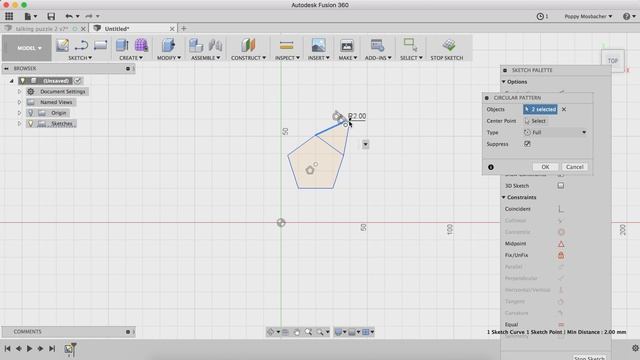Image resolution: width=640 pixels, height=360 pixels.
Task: Expand the Document Settings tree node
Action: pyautogui.click(x=19, y=91)
